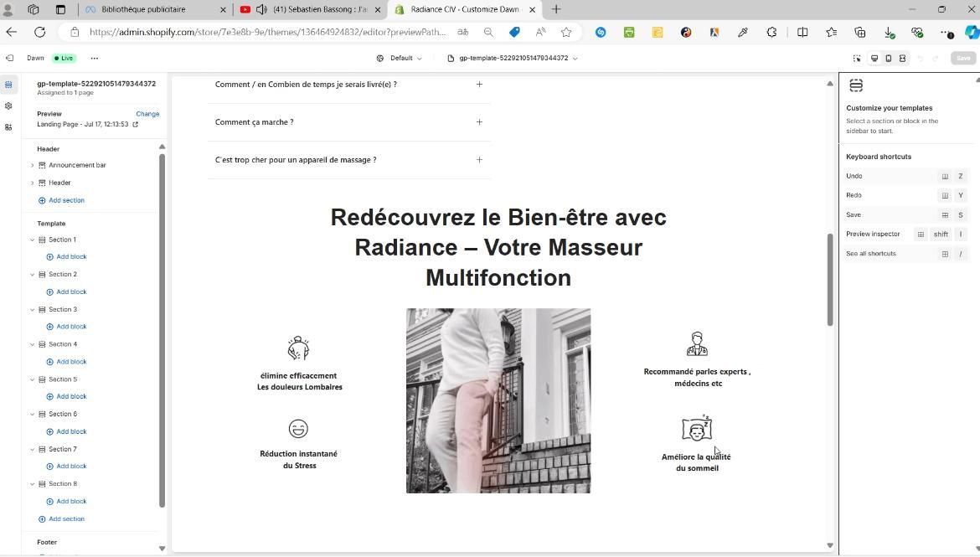The width and height of the screenshot is (980, 557).
Task: Click See all shortcuts row
Action: (x=906, y=254)
